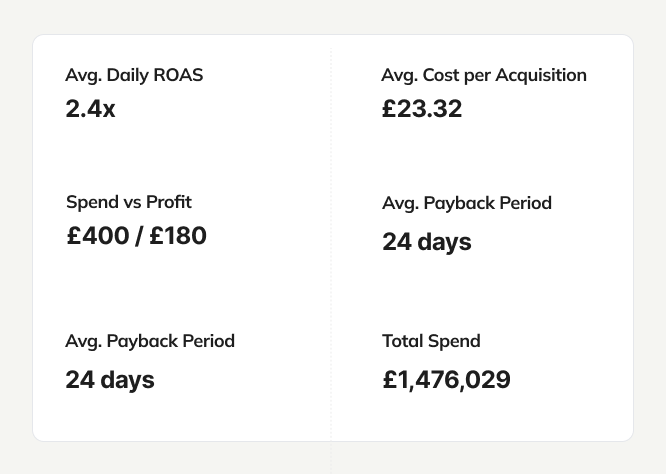Click the bottom-left Avg. Payback Period label
Screen dimensions: 666x474
(150, 341)
